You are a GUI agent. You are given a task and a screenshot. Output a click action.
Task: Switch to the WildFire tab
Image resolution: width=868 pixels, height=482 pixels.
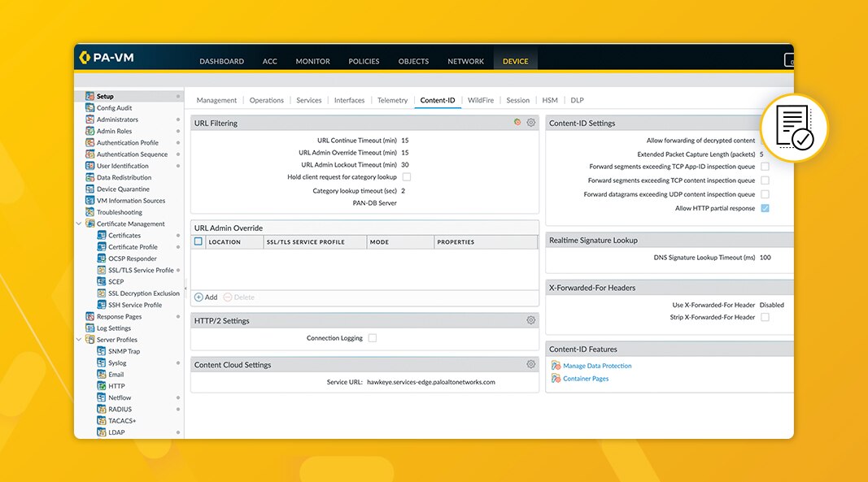tap(481, 100)
